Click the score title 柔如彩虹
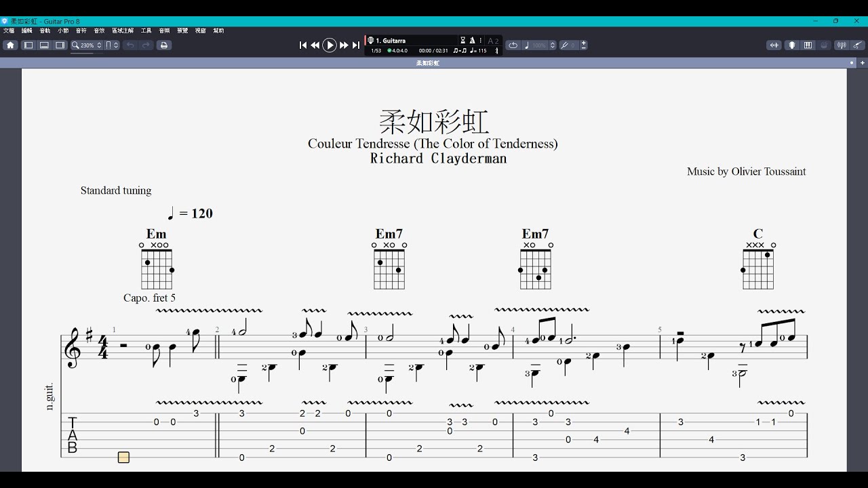Viewport: 868px width, 488px height. (434, 122)
